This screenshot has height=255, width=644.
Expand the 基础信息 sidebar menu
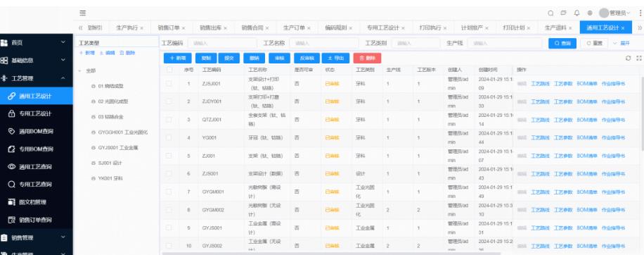[x=36, y=60]
